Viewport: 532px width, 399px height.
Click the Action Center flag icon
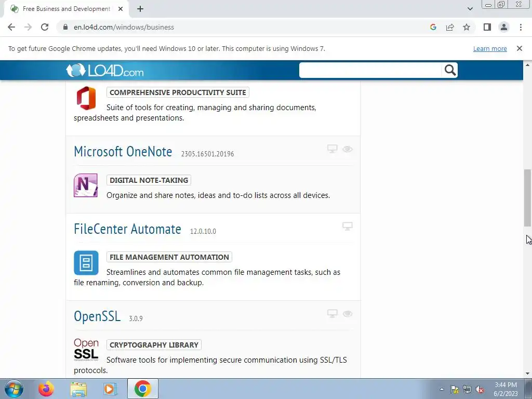(454, 389)
